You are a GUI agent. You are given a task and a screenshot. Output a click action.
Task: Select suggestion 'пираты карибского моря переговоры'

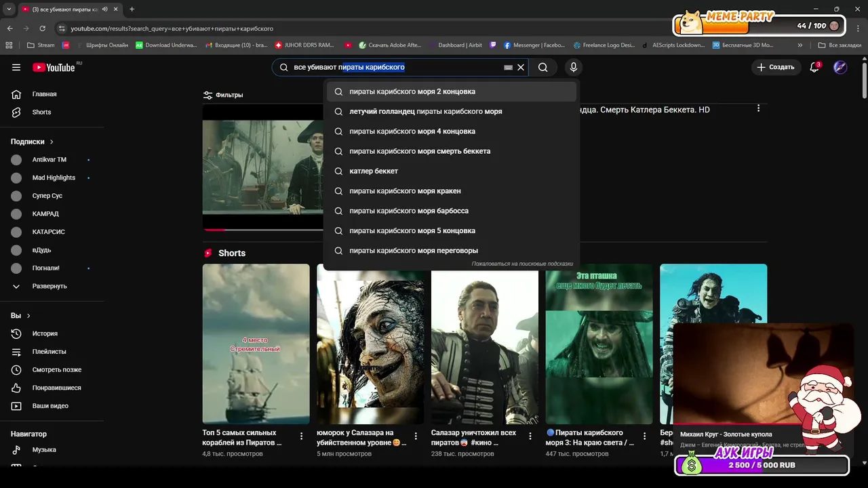(452, 251)
